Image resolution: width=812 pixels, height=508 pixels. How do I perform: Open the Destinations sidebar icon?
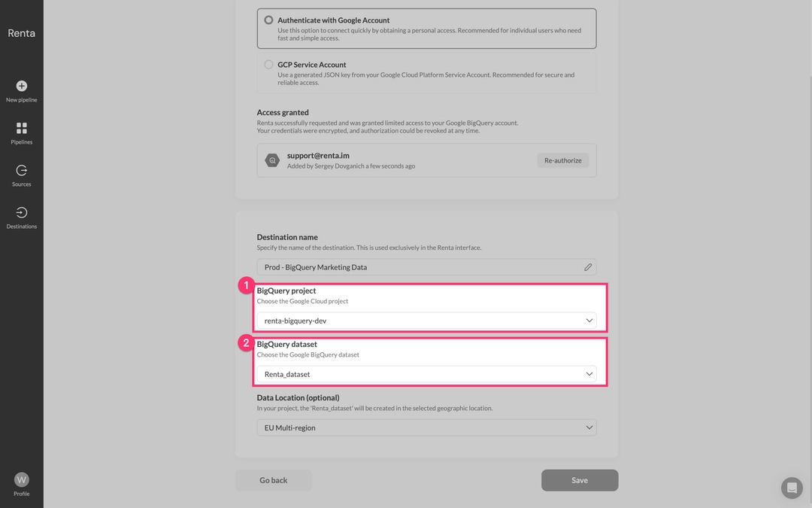tap(21, 212)
